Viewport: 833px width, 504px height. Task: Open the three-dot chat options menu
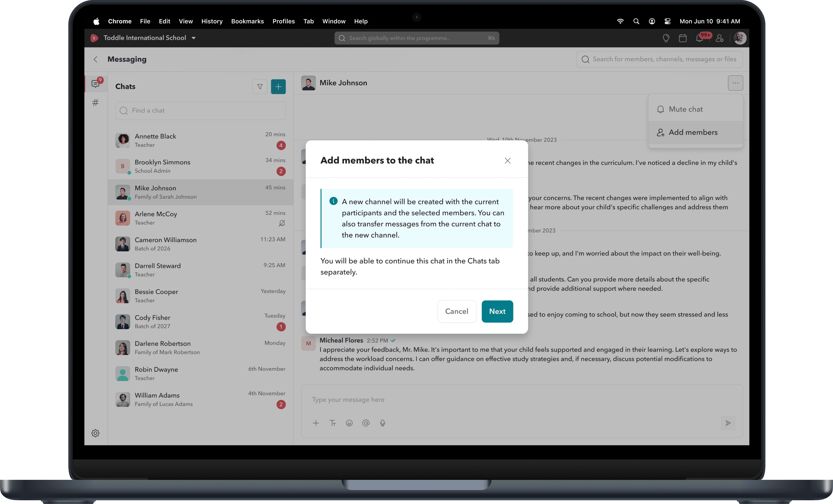click(735, 83)
